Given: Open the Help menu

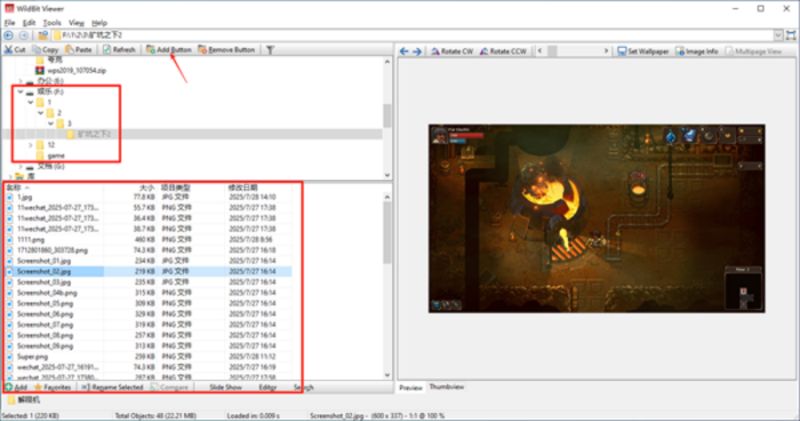Looking at the screenshot, I should point(99,23).
